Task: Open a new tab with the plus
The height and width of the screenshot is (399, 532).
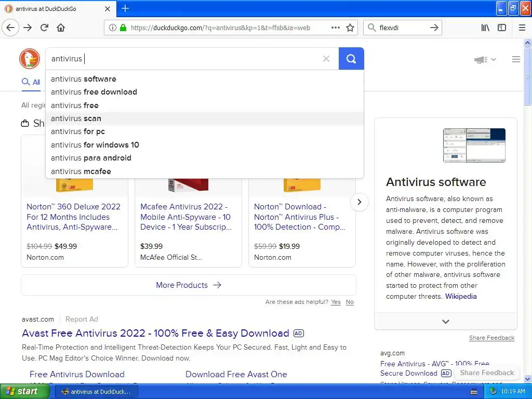Action: click(125, 8)
